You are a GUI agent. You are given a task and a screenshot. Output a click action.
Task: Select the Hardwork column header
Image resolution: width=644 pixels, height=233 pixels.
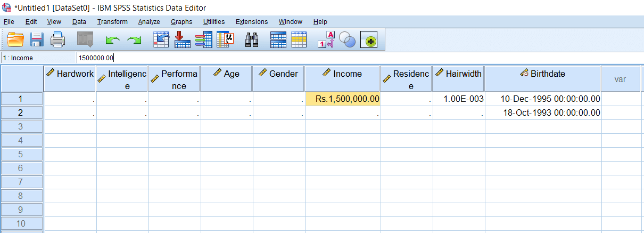pyautogui.click(x=69, y=79)
